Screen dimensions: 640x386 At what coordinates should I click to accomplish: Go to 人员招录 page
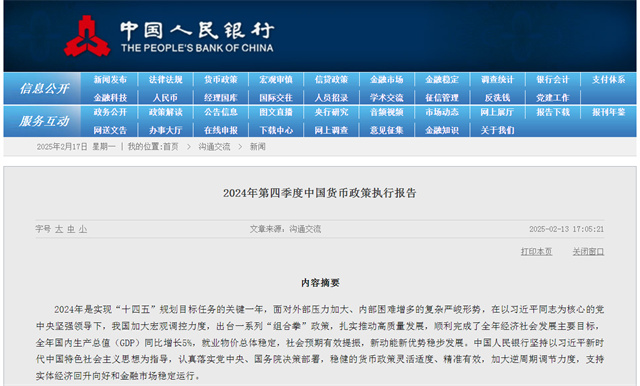pyautogui.click(x=331, y=98)
